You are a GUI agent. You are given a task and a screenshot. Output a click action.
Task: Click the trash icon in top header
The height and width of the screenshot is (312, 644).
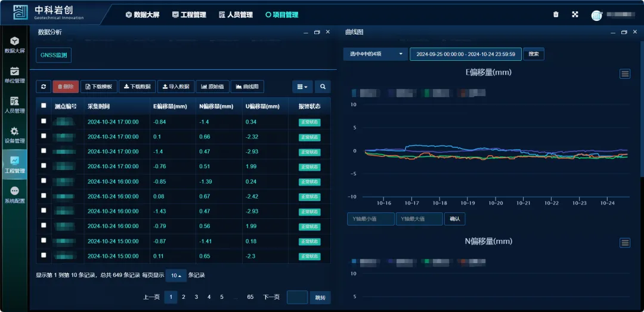[556, 14]
